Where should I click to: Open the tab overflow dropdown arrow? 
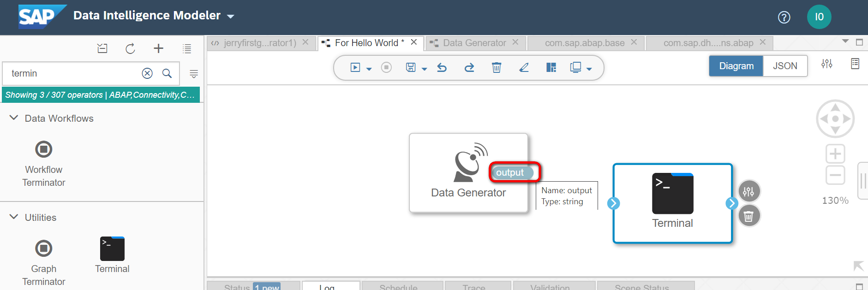tap(845, 41)
